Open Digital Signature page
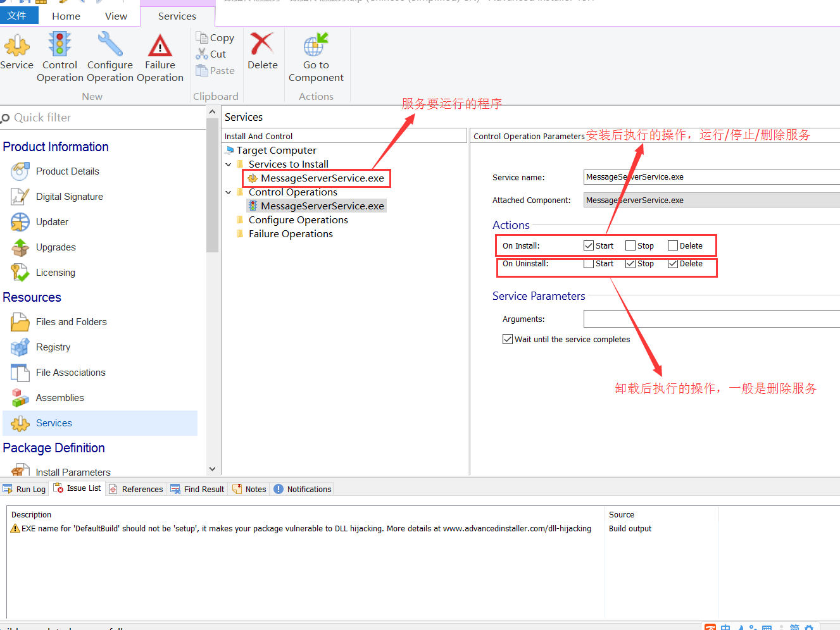840x630 pixels. (x=70, y=197)
